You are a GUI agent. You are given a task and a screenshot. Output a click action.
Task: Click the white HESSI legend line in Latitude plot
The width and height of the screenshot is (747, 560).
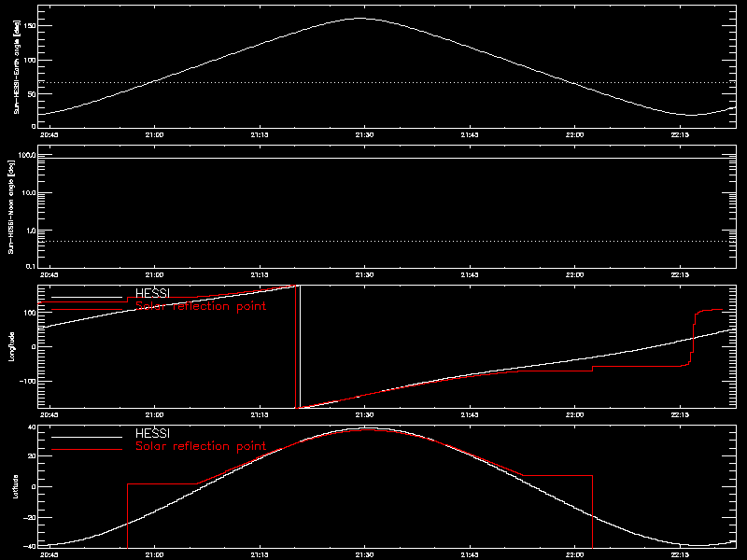87,437
